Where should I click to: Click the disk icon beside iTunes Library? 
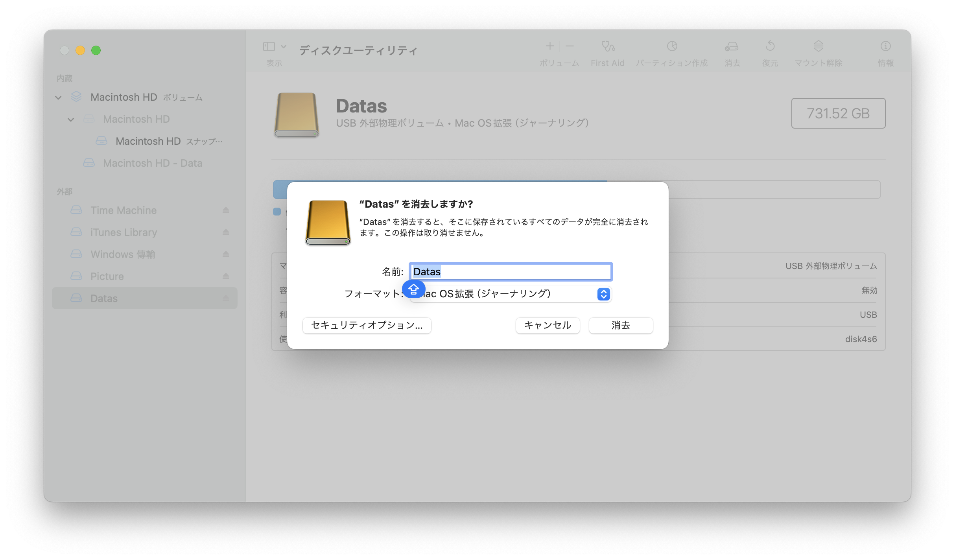click(x=76, y=232)
